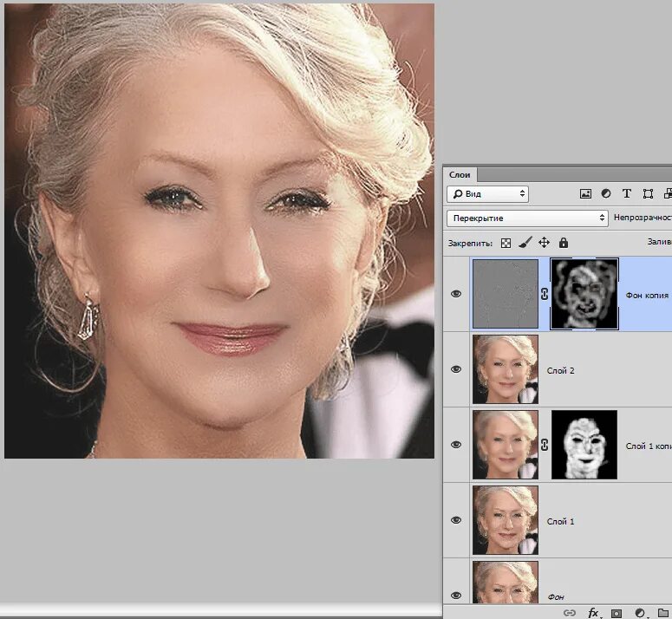Click the link layers icon at panel bottom

pyautogui.click(x=569, y=613)
